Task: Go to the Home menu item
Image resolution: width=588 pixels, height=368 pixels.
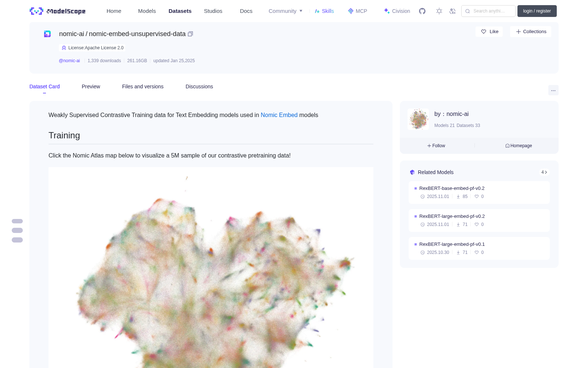Action: pyautogui.click(x=114, y=11)
